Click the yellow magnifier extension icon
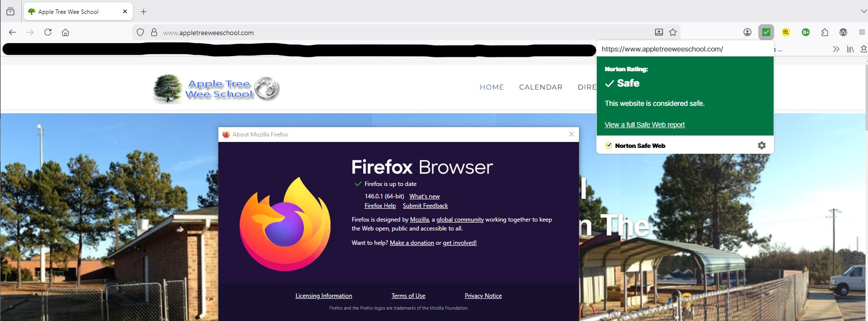Image resolution: width=868 pixels, height=321 pixels. click(785, 32)
